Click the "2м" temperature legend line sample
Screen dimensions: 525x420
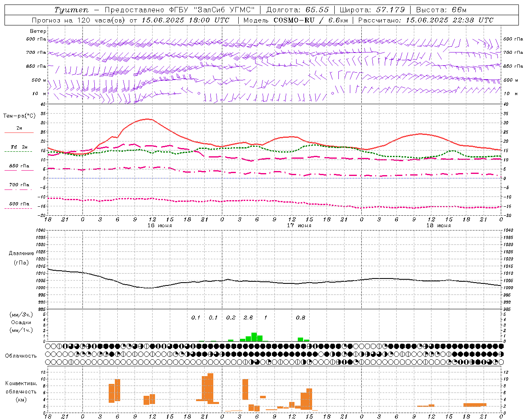coord(19,132)
